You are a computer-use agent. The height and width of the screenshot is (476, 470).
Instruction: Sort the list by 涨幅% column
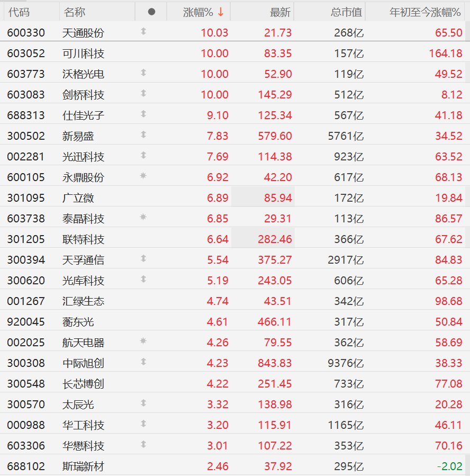(x=198, y=12)
